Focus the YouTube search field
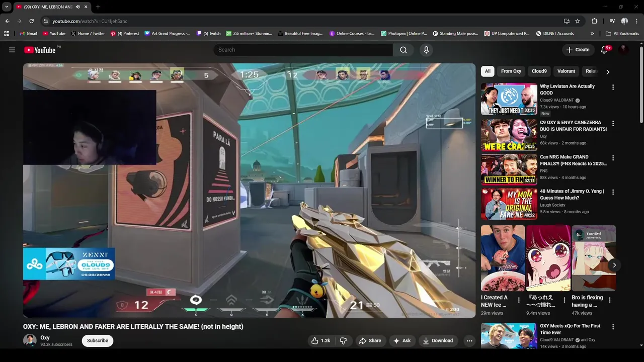The height and width of the screenshot is (362, 644). point(303,50)
